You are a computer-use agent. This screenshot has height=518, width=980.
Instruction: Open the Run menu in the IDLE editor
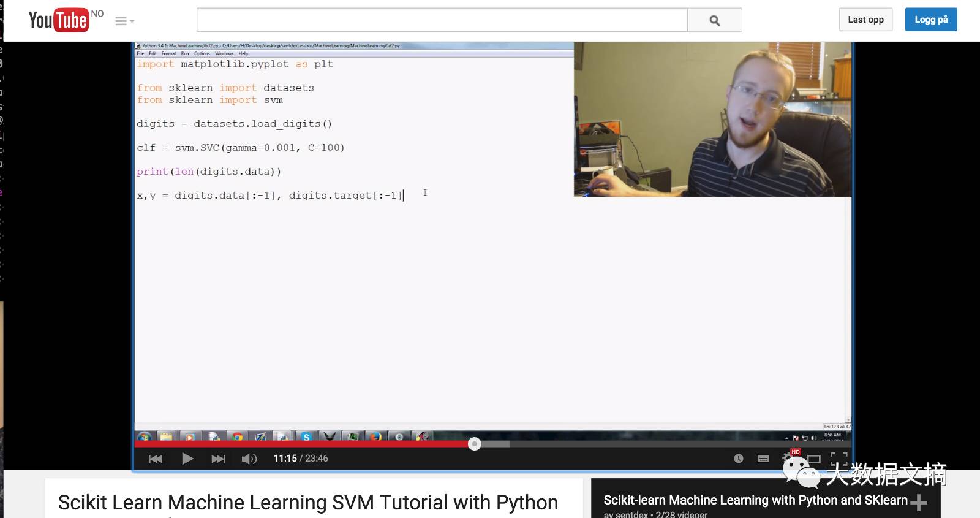click(x=185, y=54)
